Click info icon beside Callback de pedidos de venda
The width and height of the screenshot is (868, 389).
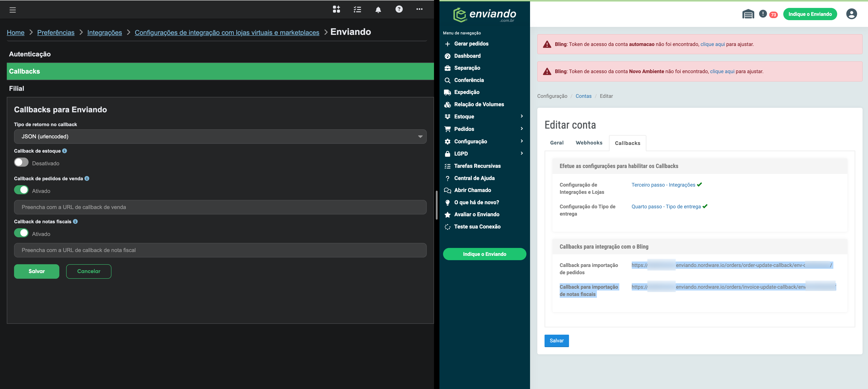coord(87,178)
